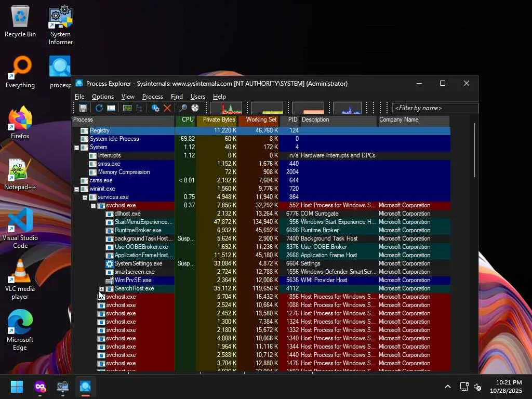Click the Filter by name input field
Screen dimensions: 532x399
click(x=435, y=108)
